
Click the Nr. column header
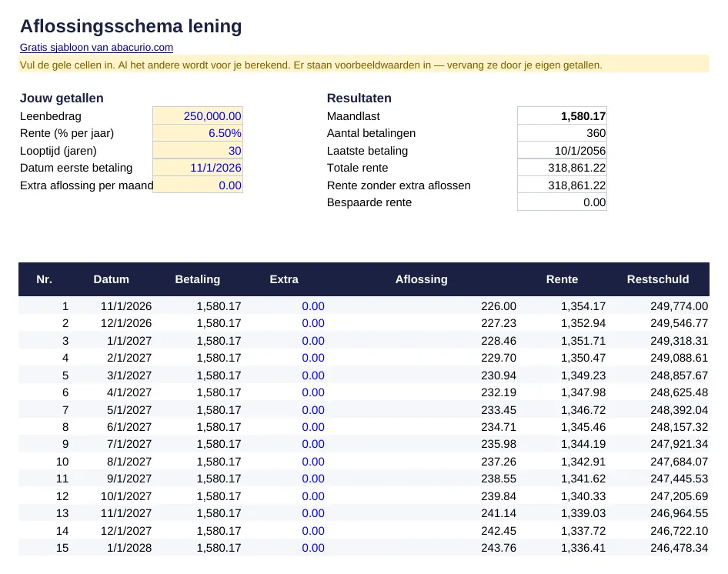(x=44, y=279)
